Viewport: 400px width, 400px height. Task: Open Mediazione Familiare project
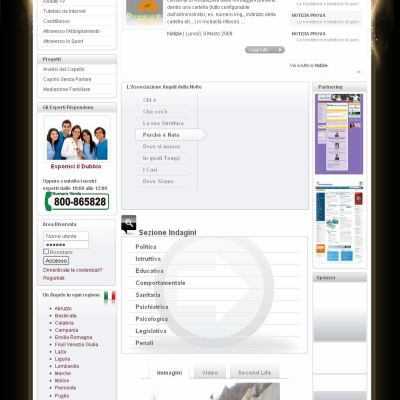[66, 89]
